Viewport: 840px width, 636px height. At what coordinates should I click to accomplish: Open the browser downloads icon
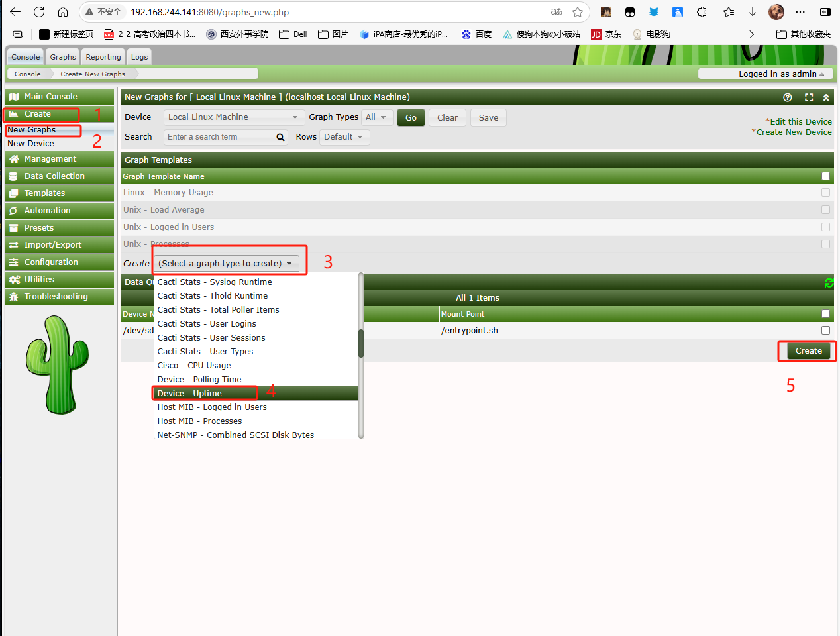(x=753, y=12)
